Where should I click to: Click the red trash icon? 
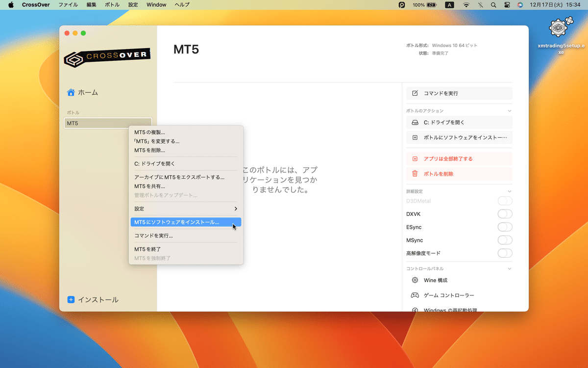[415, 174]
